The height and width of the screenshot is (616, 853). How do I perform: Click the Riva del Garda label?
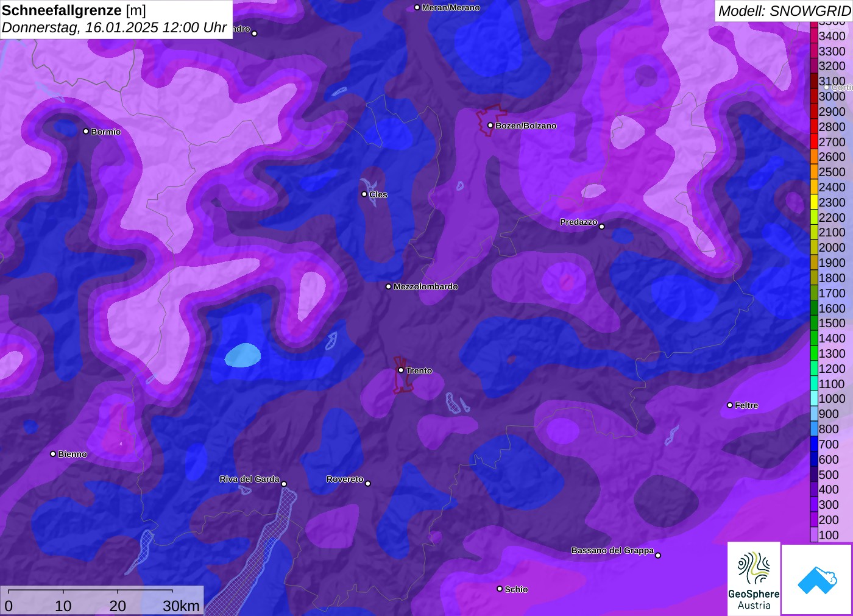tap(249, 479)
